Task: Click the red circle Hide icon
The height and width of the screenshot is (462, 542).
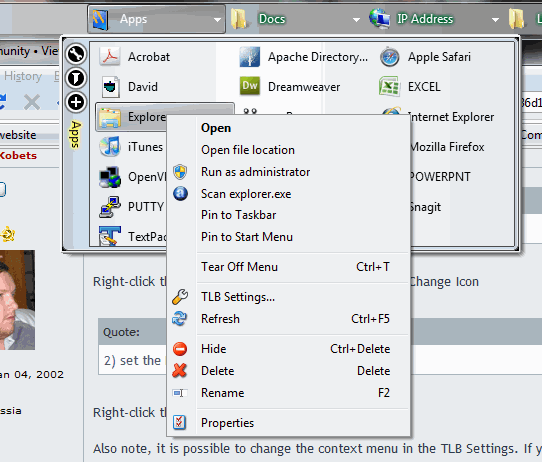Action: coord(180,349)
